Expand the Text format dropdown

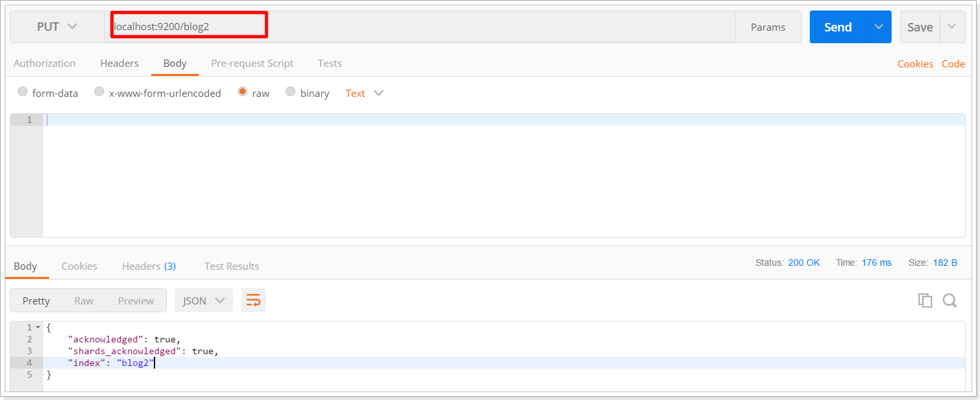(364, 93)
